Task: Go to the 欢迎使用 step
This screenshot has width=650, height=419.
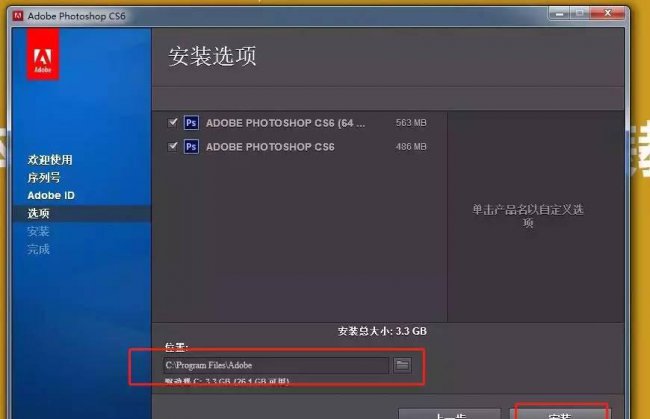Action: coord(50,160)
